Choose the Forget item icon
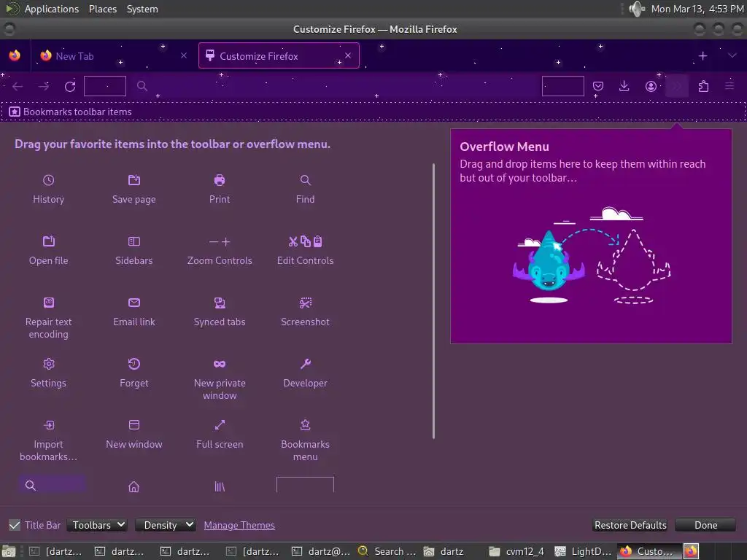 [134, 364]
